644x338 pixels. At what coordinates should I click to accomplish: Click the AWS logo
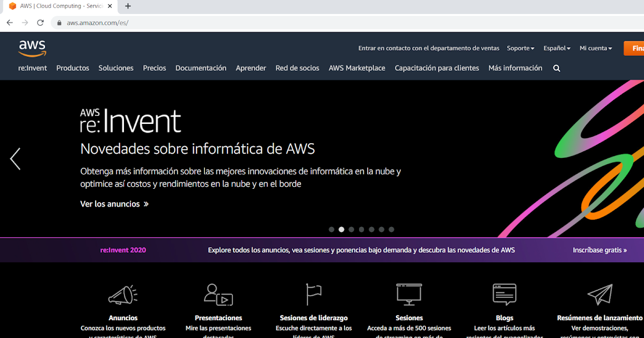32,48
